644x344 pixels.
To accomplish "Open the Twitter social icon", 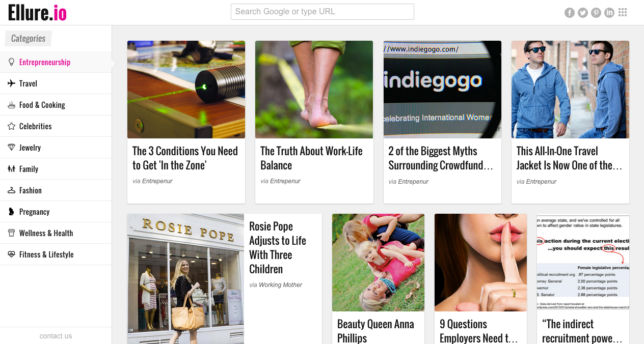I will click(583, 13).
